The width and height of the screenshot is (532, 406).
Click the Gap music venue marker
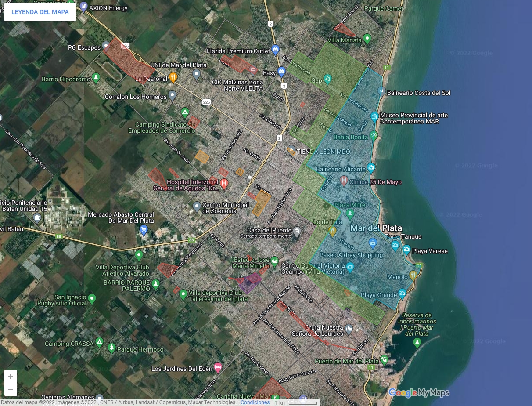[x=327, y=79]
